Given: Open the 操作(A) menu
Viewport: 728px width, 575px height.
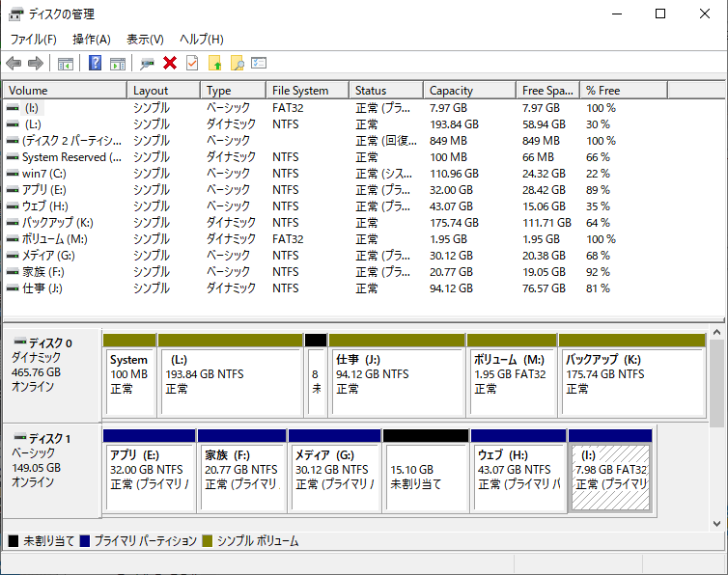Looking at the screenshot, I should (x=92, y=40).
